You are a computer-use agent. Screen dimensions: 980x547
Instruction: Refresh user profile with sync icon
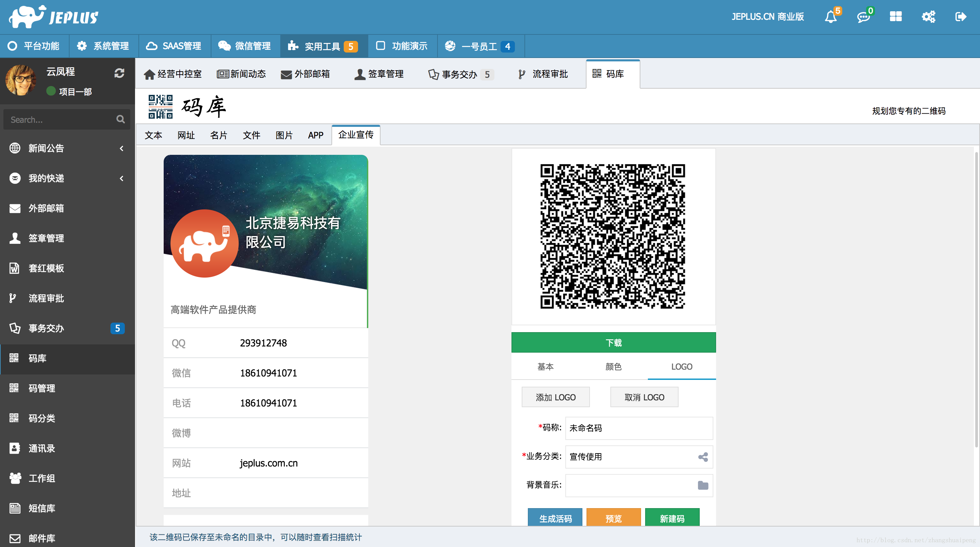119,73
